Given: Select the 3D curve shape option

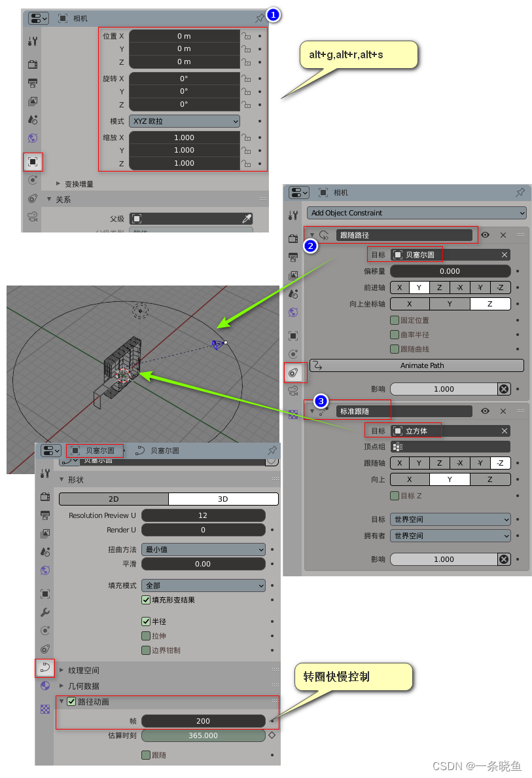Looking at the screenshot, I should (x=224, y=498).
